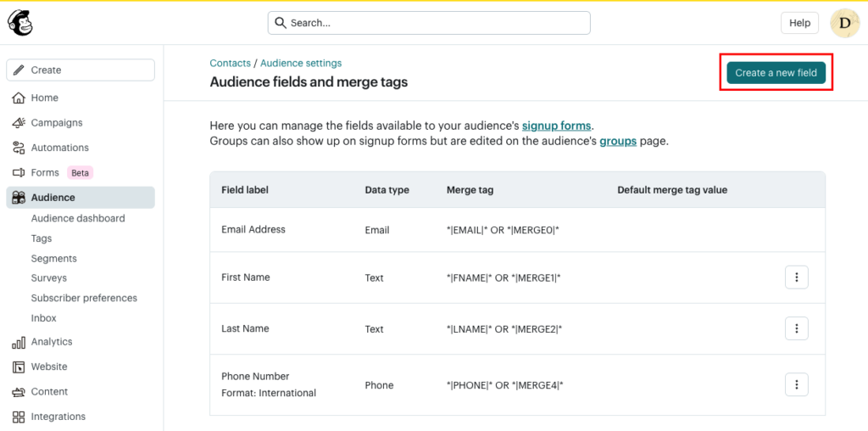Select Segments under Audience menu
This screenshot has width=868, height=431.
(x=54, y=258)
